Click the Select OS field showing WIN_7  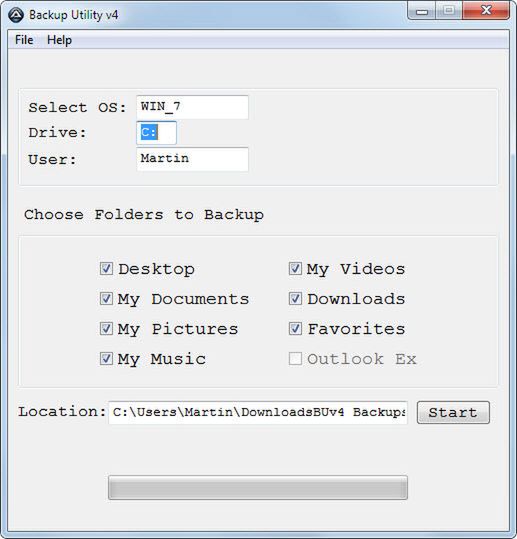click(192, 107)
